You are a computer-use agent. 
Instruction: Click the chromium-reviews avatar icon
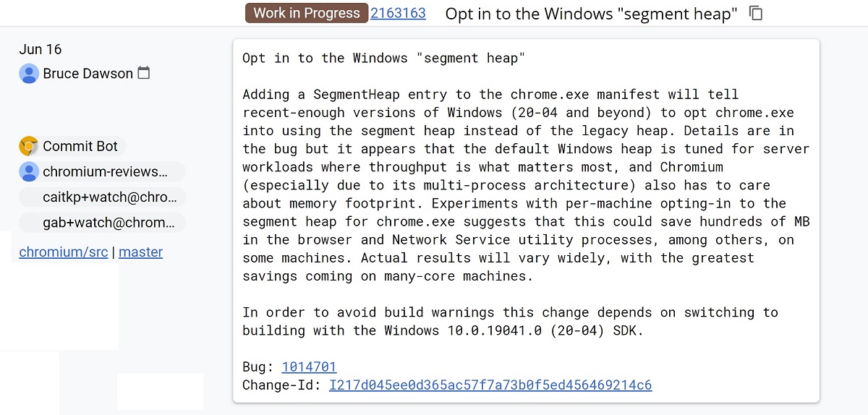tap(29, 172)
